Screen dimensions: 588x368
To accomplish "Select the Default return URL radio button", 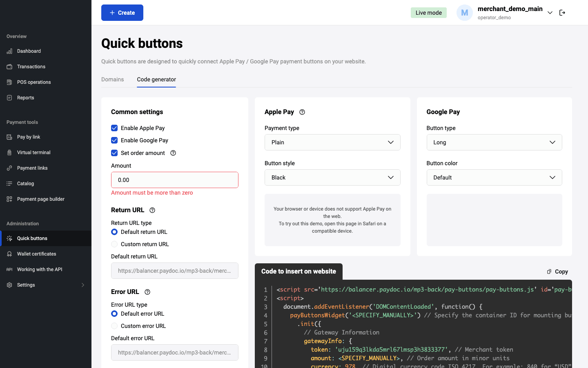I will 114,232.
